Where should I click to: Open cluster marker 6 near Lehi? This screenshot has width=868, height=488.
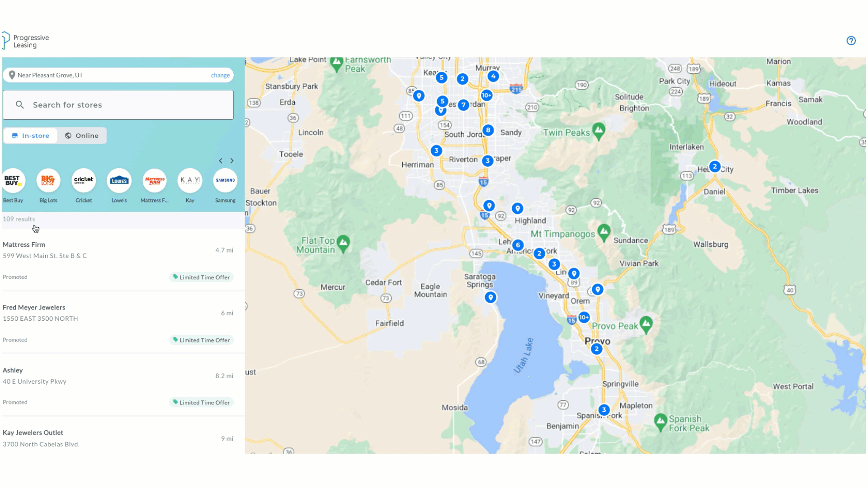(518, 245)
